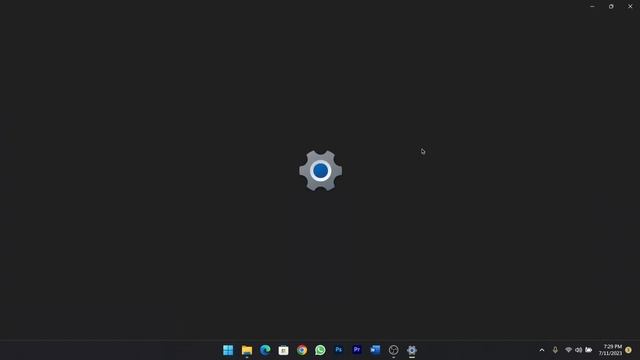Launch Microsoft Edge from the taskbar

click(x=265, y=350)
